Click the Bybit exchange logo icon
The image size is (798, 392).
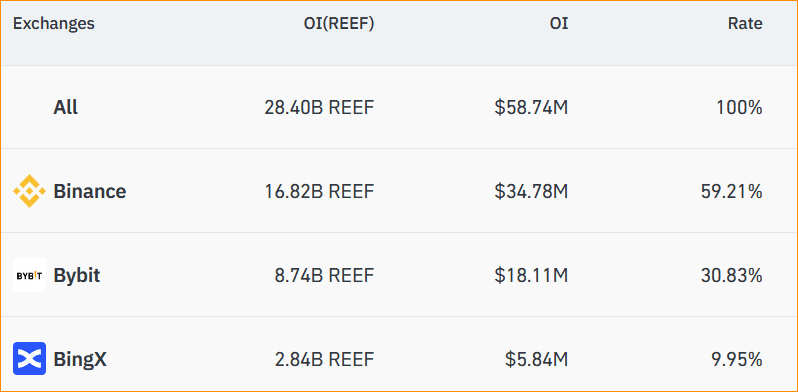[30, 275]
